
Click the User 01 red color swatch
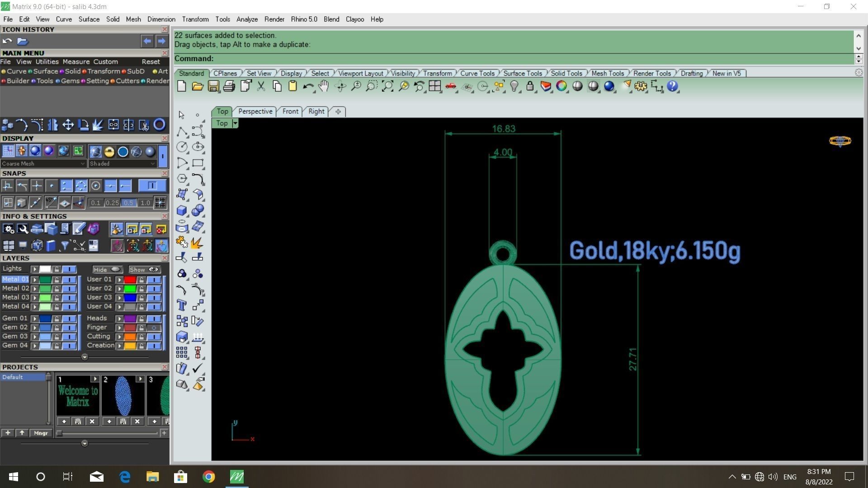click(130, 280)
